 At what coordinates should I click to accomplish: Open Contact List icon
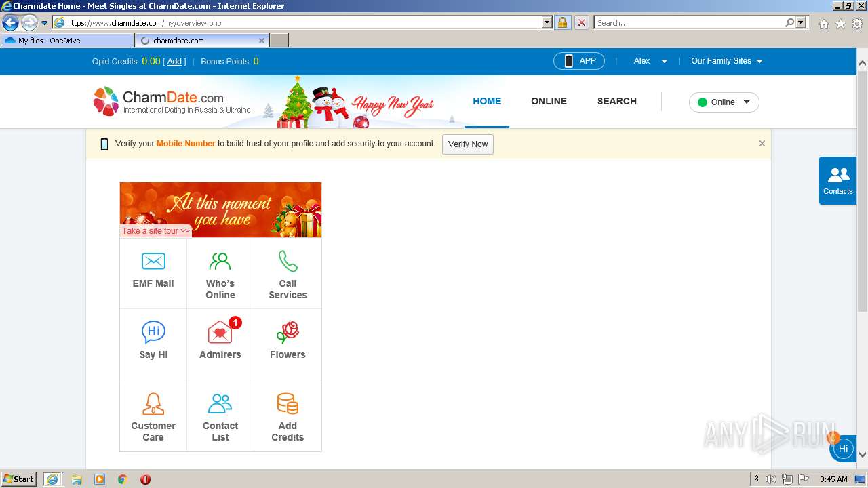220,404
